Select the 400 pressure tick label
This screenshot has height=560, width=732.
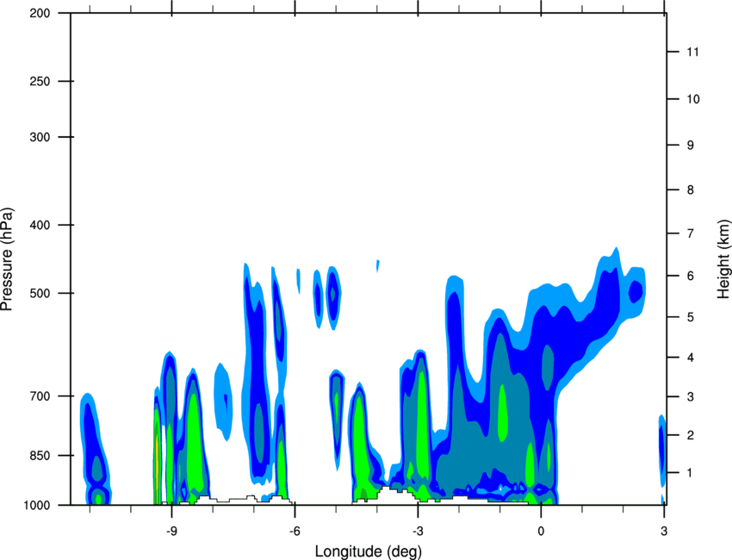(x=40, y=225)
